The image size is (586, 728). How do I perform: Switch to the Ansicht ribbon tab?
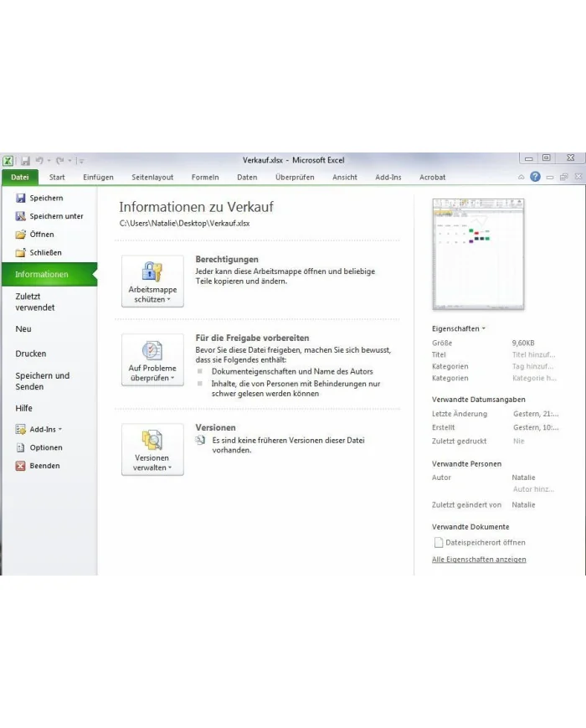(345, 177)
